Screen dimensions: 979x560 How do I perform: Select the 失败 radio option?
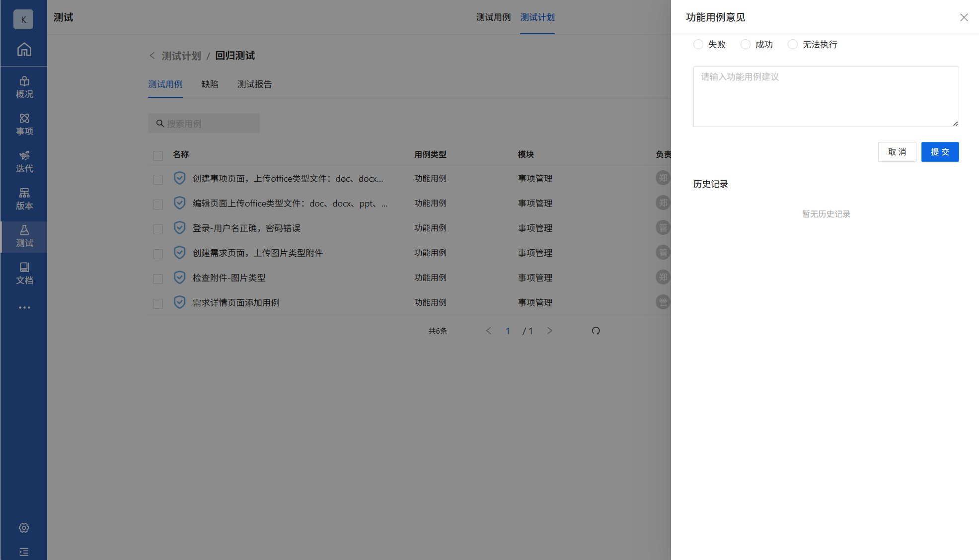[x=698, y=44]
